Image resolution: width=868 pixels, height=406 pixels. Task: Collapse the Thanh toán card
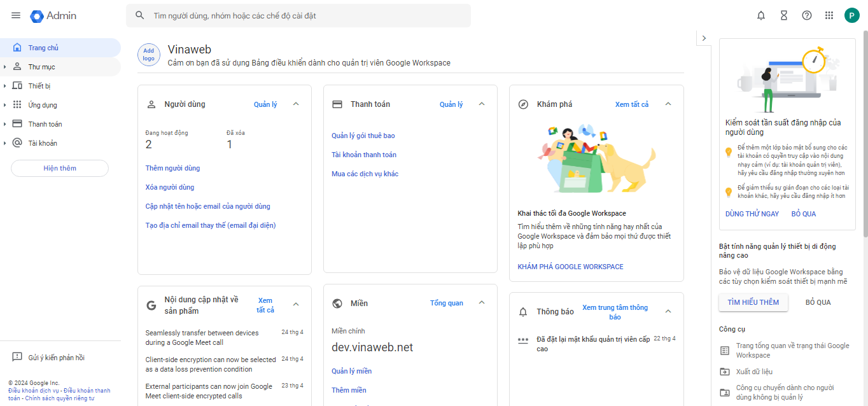coord(482,104)
